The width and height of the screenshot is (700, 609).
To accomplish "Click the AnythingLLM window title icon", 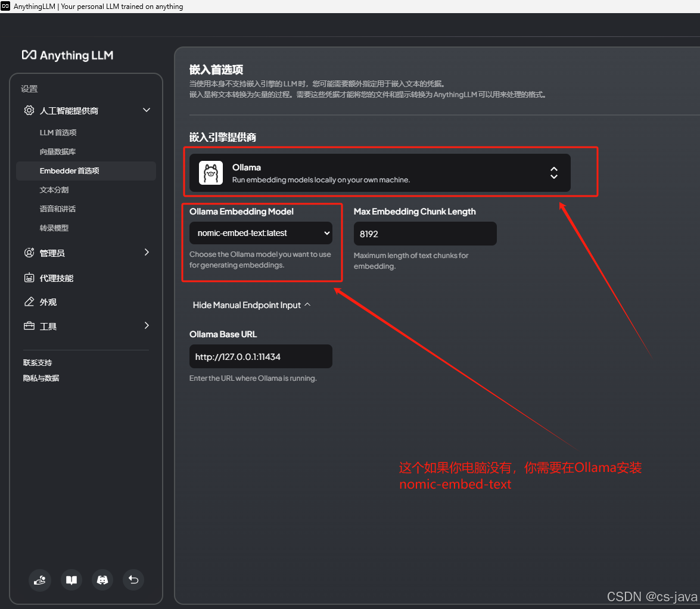I will tap(5, 6).
